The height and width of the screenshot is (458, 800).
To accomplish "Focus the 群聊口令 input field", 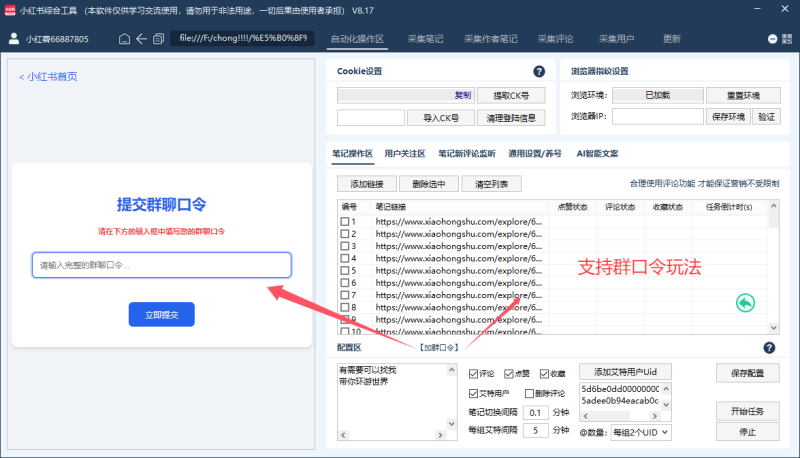I will click(x=161, y=265).
